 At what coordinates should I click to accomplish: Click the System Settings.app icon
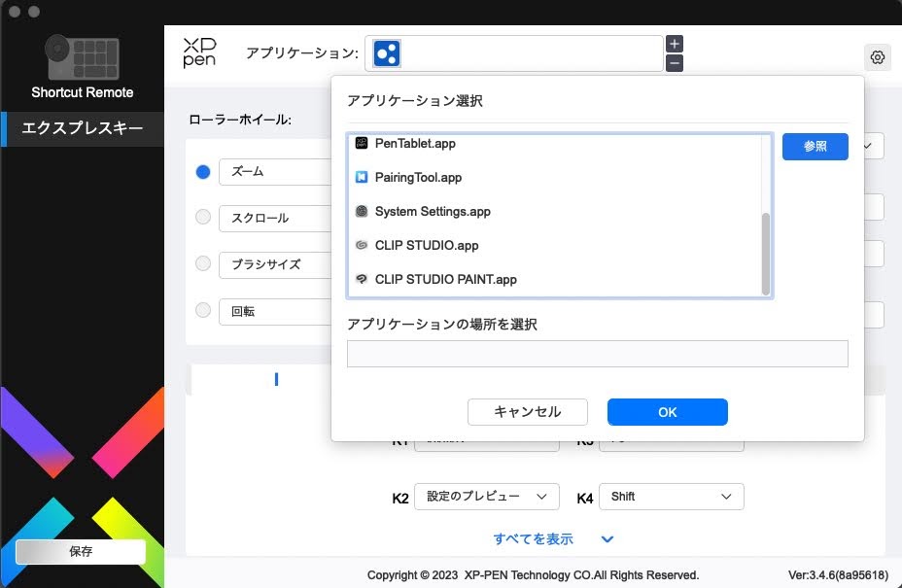362,211
